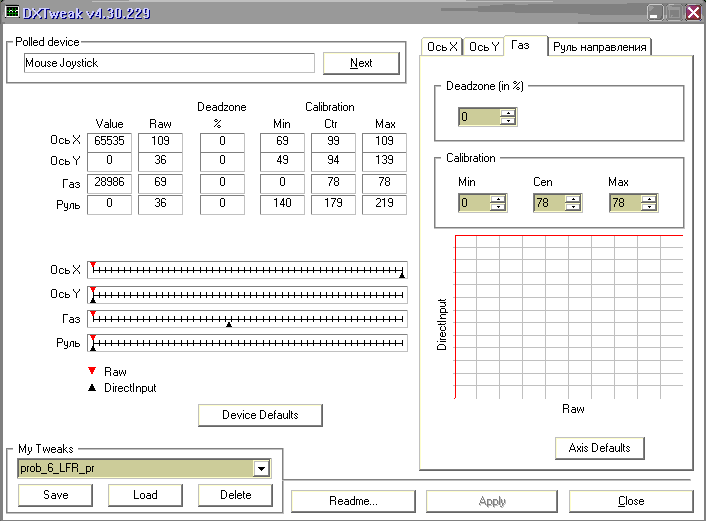The height and width of the screenshot is (521, 706).
Task: Decrease the Deadzone percent spinner value
Action: pos(508,121)
